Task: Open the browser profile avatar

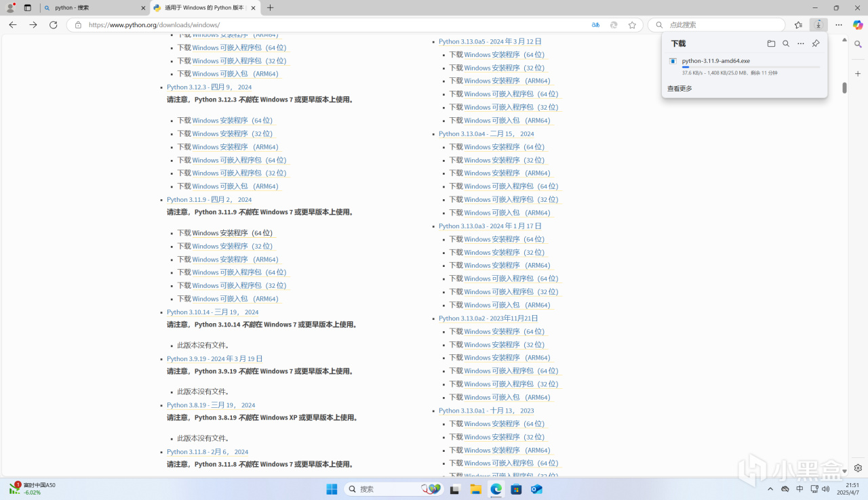Action: point(10,8)
